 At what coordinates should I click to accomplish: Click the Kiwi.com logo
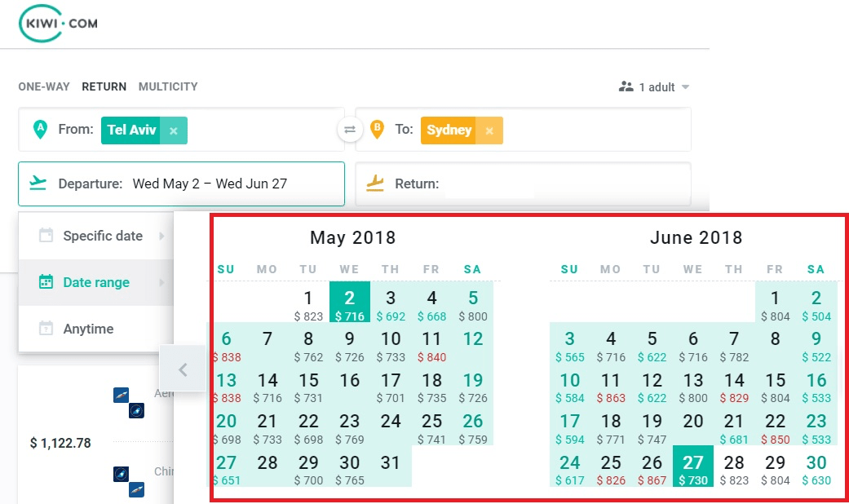tap(58, 24)
